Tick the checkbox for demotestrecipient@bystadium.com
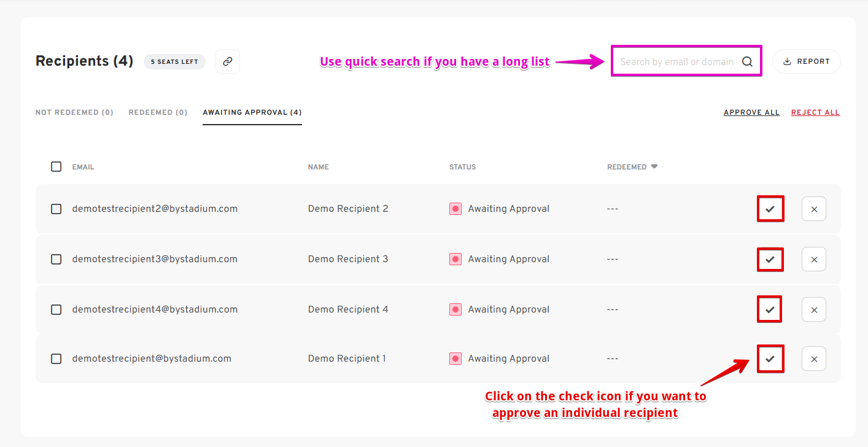Image resolution: width=868 pixels, height=447 pixels. point(56,359)
